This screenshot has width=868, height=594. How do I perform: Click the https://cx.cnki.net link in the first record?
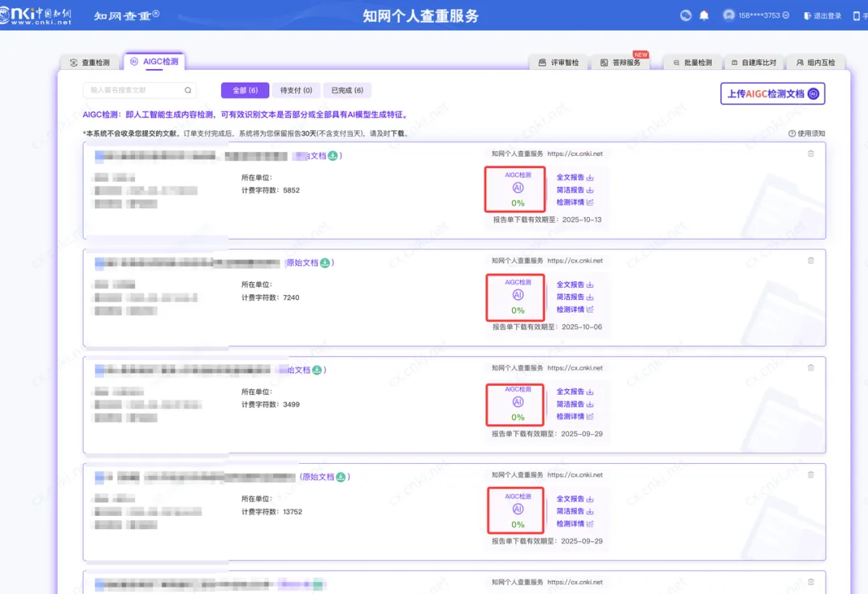(575, 154)
